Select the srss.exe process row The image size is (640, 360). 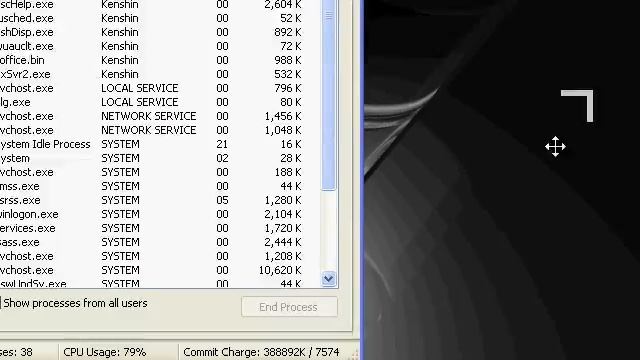pos(160,200)
